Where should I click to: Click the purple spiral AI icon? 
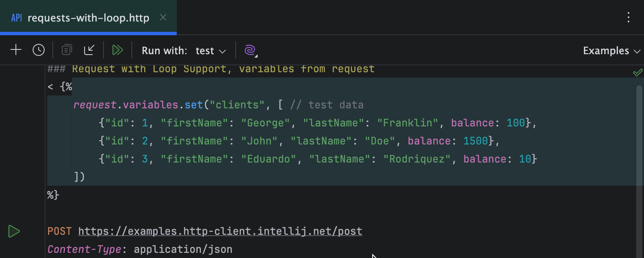[x=250, y=50]
